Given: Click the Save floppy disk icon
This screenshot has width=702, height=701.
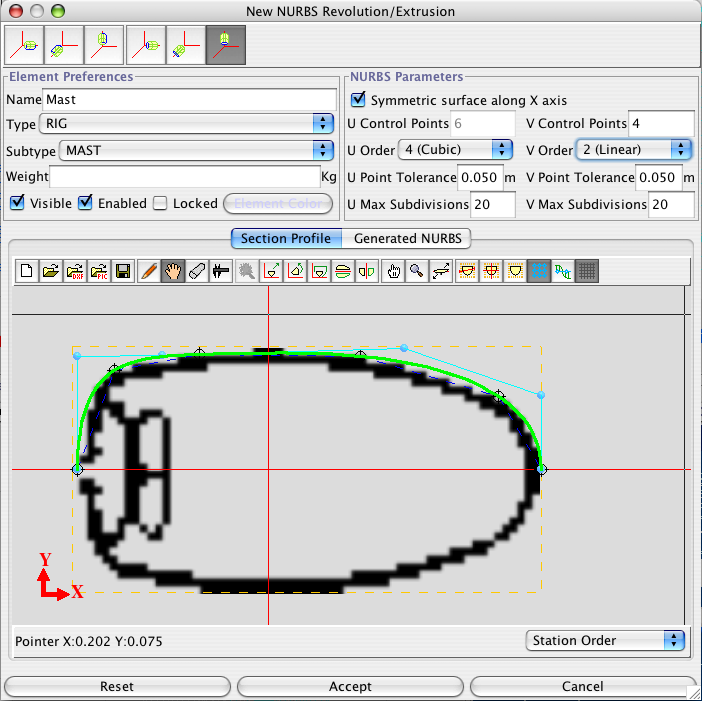Looking at the screenshot, I should (x=122, y=270).
